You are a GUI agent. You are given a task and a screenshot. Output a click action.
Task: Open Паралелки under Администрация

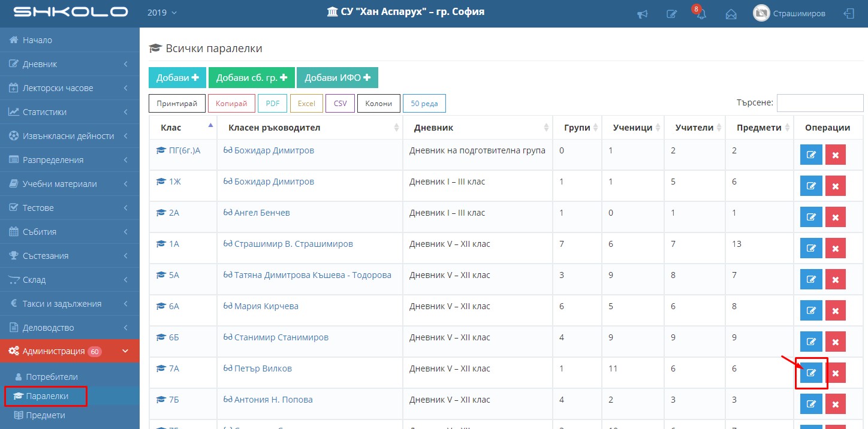[x=70, y=396]
